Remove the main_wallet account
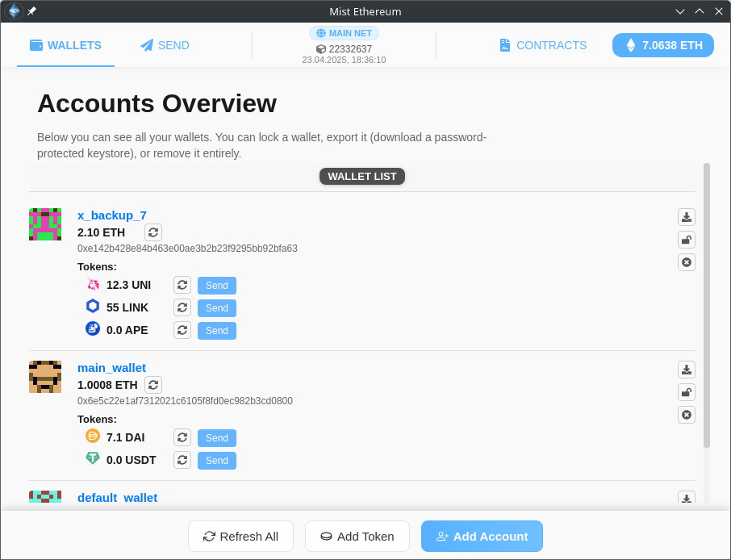 686,415
